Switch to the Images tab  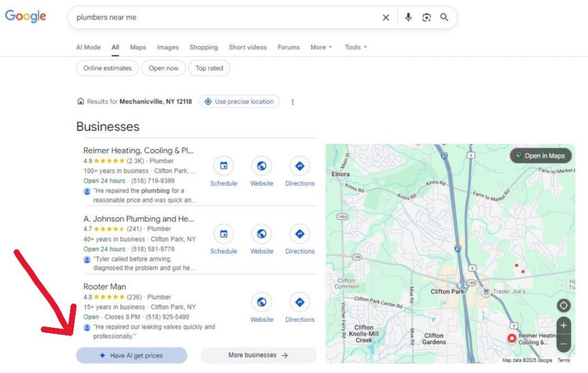coord(168,47)
